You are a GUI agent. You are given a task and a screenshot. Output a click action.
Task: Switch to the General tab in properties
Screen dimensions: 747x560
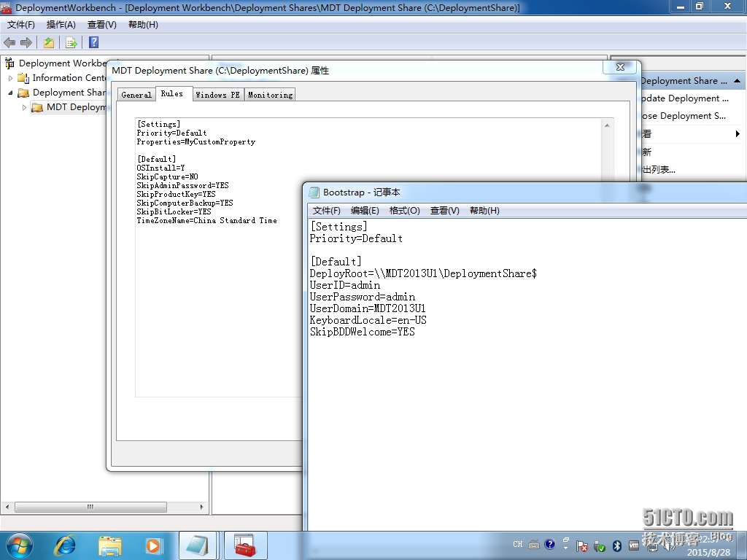[136, 95]
